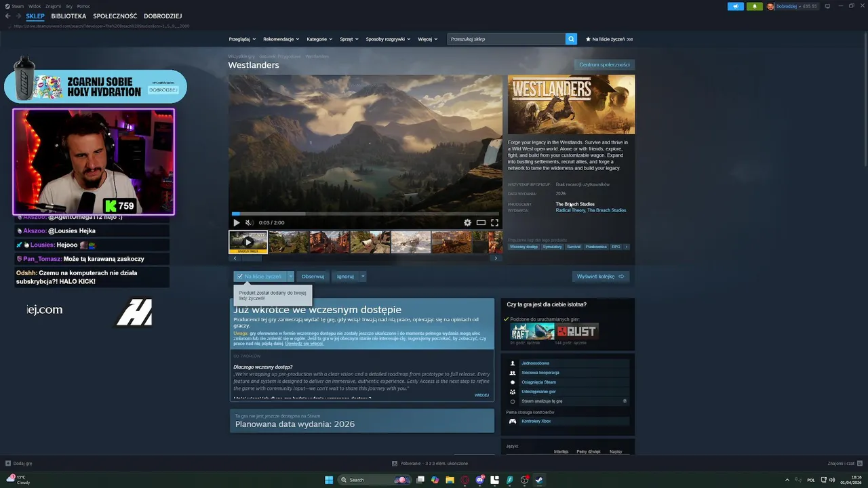Uncheck Na liście życzeń wishlist button

tap(260, 277)
